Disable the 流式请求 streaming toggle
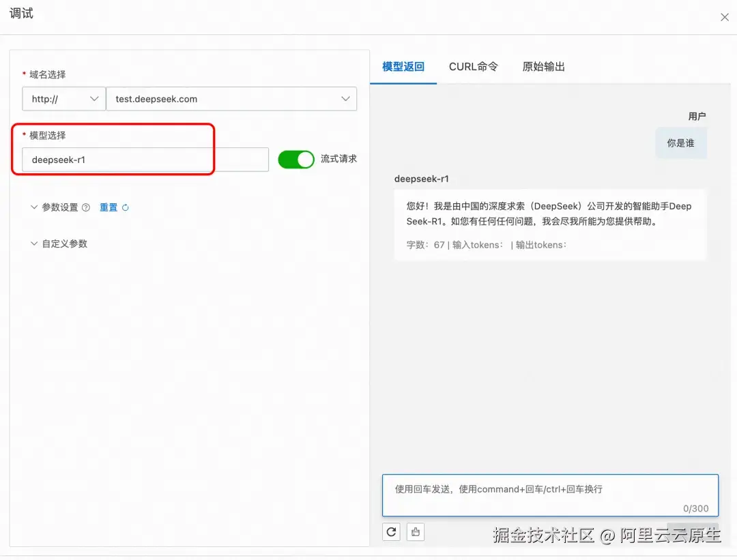This screenshot has height=560, width=737. [x=295, y=158]
